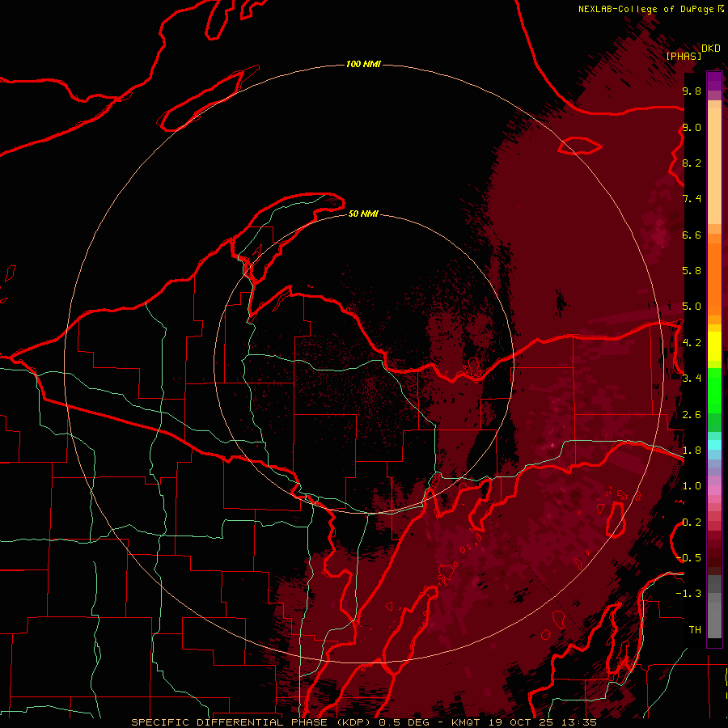Pick the peach band of the color bar
The width and height of the screenshot is (728, 728).
point(714,167)
